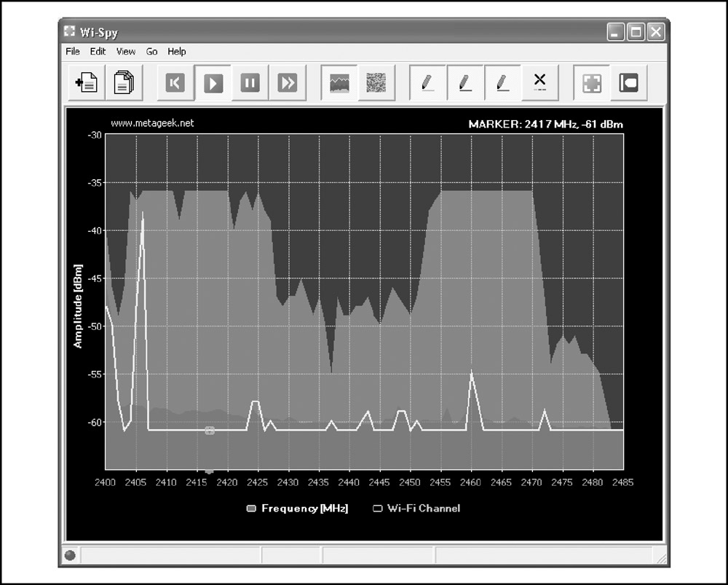Pause the spectrum recording

point(250,83)
